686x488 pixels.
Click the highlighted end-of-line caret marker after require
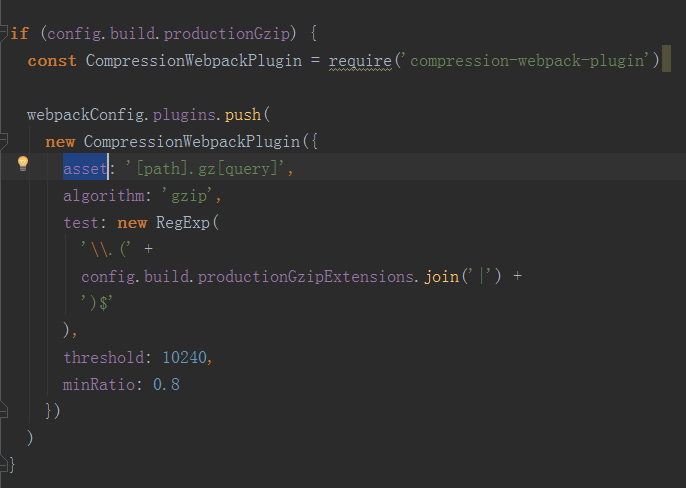pyautogui.click(x=666, y=58)
